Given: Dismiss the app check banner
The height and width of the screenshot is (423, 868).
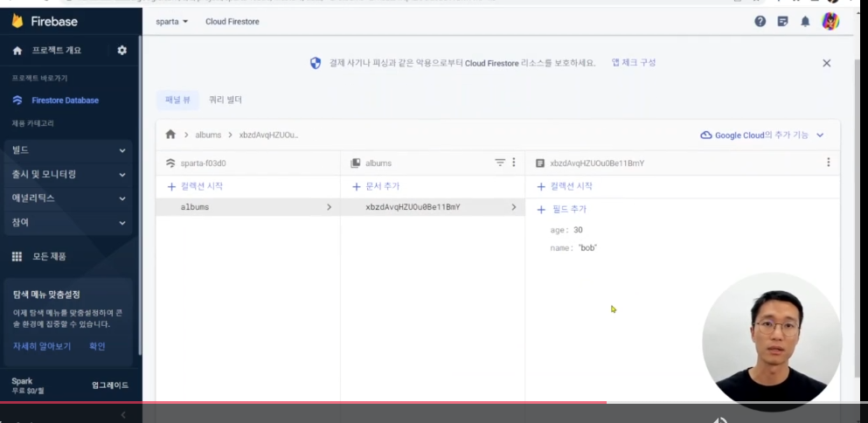Looking at the screenshot, I should pyautogui.click(x=827, y=63).
